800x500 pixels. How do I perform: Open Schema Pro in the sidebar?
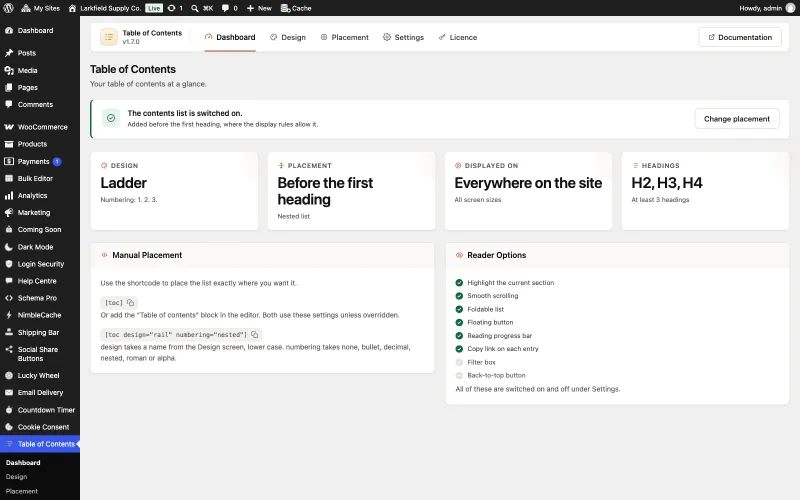point(40,298)
